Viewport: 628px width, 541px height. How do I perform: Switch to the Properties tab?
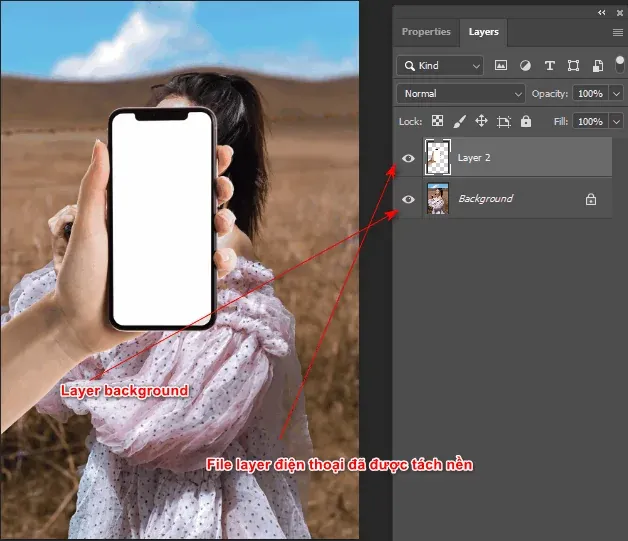click(426, 32)
